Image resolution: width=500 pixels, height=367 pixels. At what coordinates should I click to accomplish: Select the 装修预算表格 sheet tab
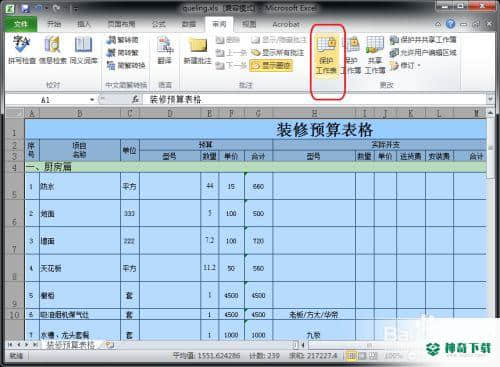pos(70,345)
